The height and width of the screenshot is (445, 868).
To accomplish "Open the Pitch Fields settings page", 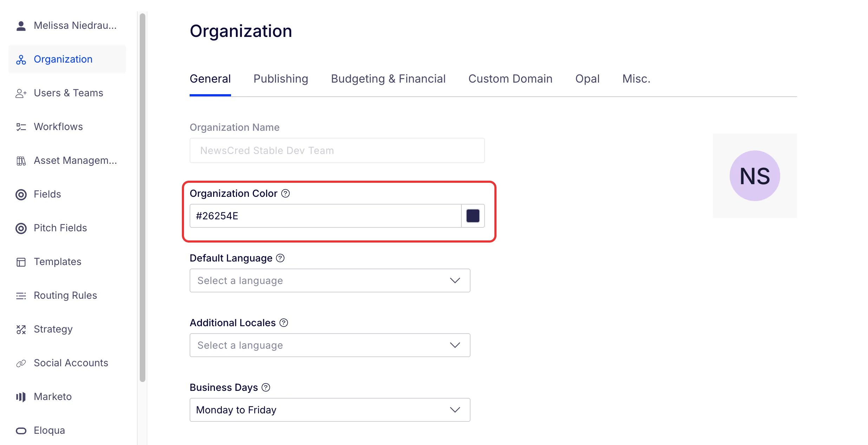I will pos(67,228).
